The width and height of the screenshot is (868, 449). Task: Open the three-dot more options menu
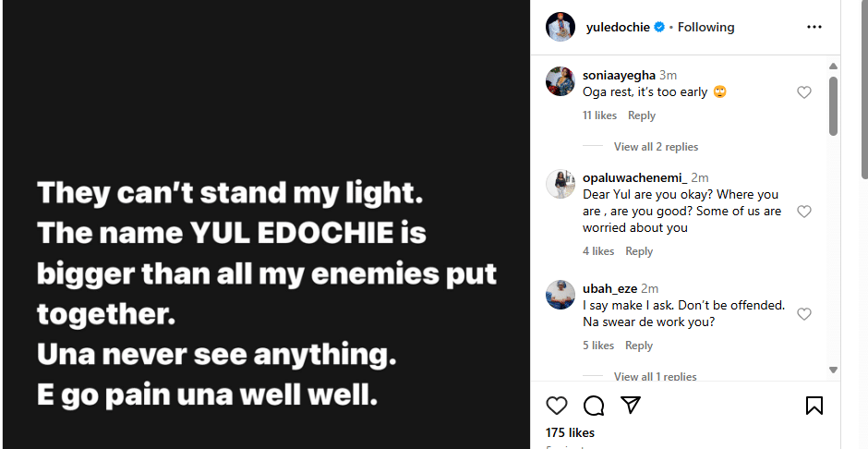pyautogui.click(x=814, y=27)
